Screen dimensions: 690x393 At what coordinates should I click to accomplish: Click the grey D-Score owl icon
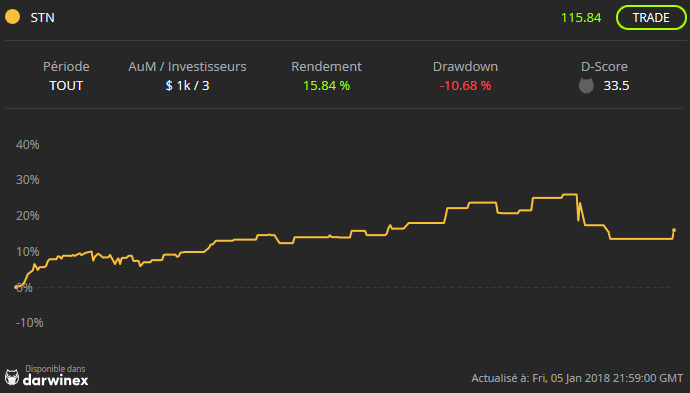click(586, 85)
